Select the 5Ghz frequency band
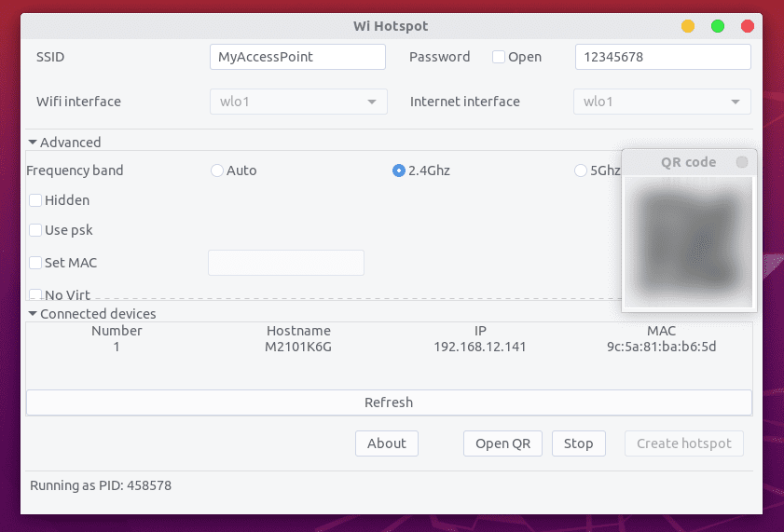 click(x=580, y=171)
